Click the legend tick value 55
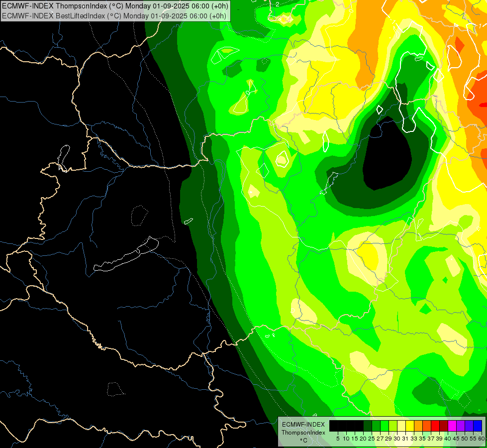The image size is (487, 448). (x=474, y=439)
